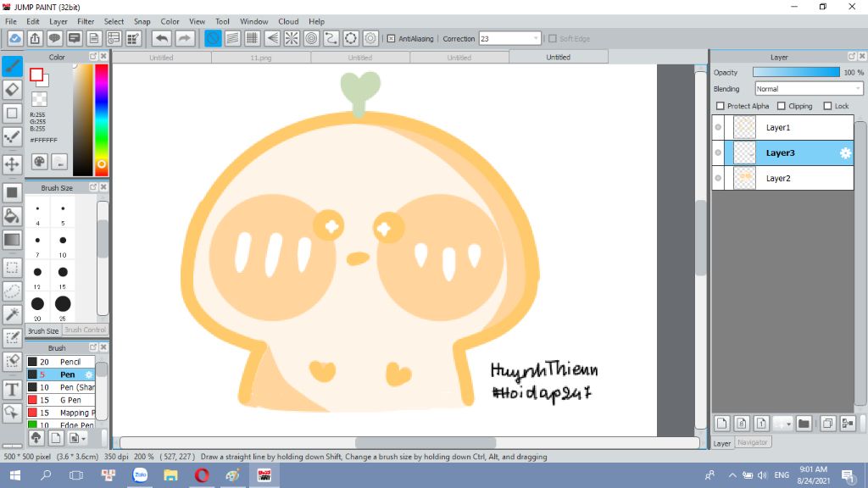
Task: Click the Redo arrow in the toolbar
Action: tap(185, 38)
